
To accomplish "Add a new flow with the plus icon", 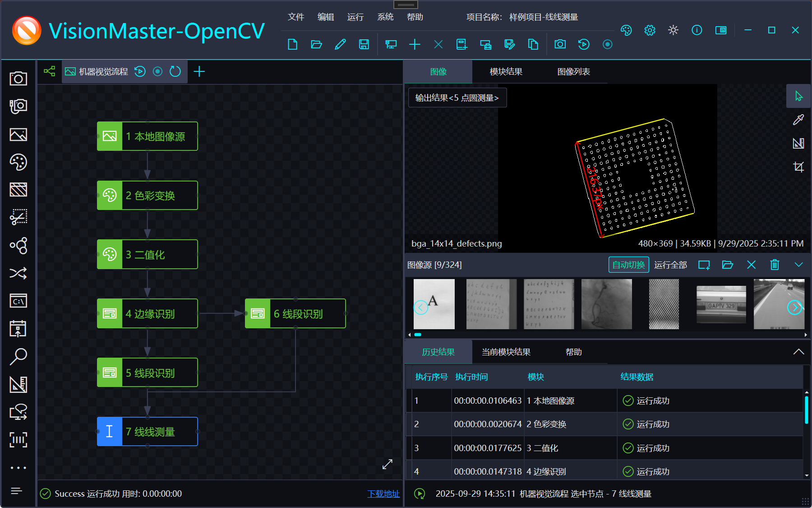I will [199, 71].
